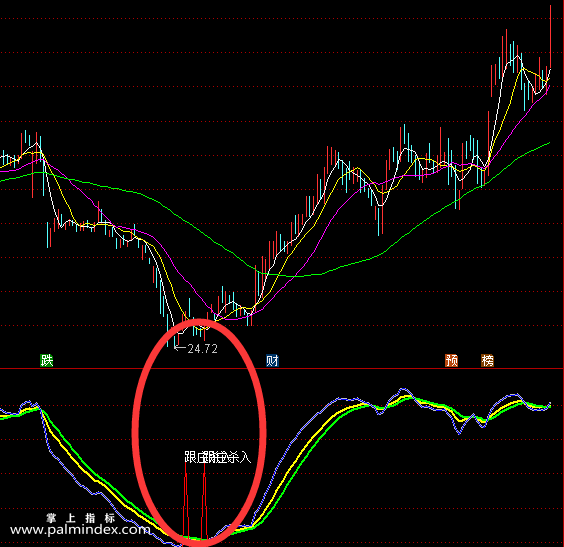564x547 pixels.
Task: Click the 24.72 lowest price label
Action: tap(203, 349)
